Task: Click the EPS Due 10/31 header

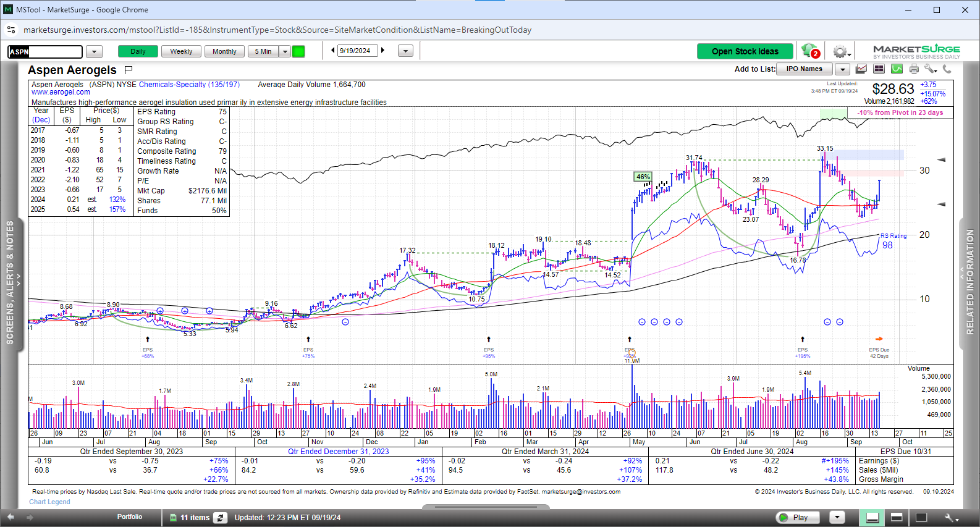Action: 905,452
